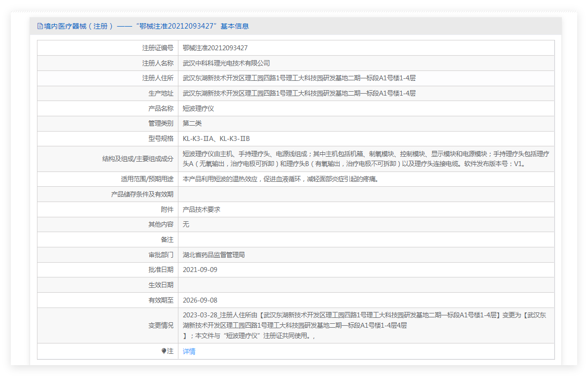Click the expiry date 2026-09-08
The image size is (588, 376).
(200, 300)
